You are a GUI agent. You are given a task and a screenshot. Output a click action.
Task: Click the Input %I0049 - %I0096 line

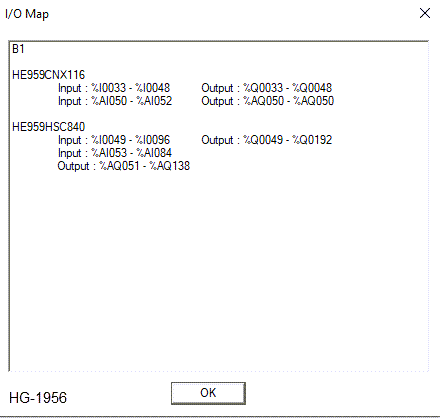(x=114, y=140)
